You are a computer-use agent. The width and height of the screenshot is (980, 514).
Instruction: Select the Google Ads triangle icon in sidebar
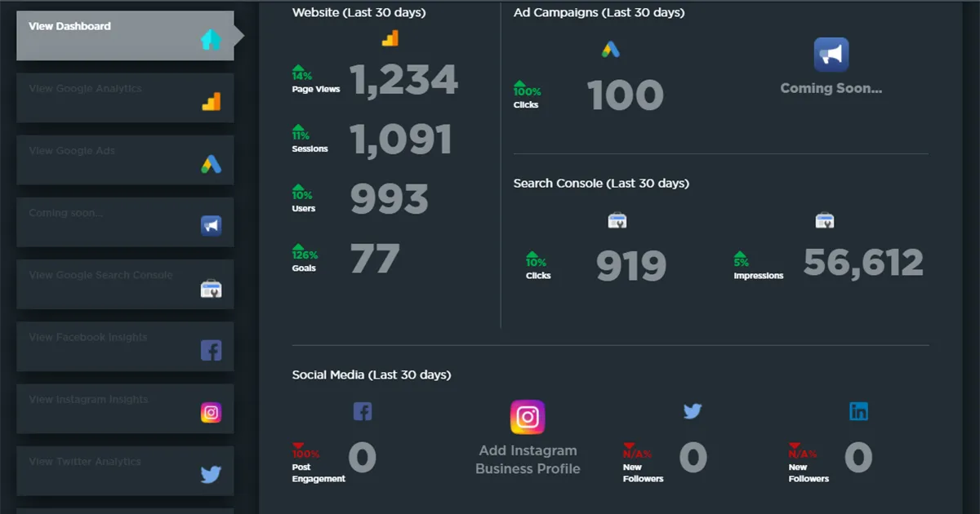(x=212, y=163)
